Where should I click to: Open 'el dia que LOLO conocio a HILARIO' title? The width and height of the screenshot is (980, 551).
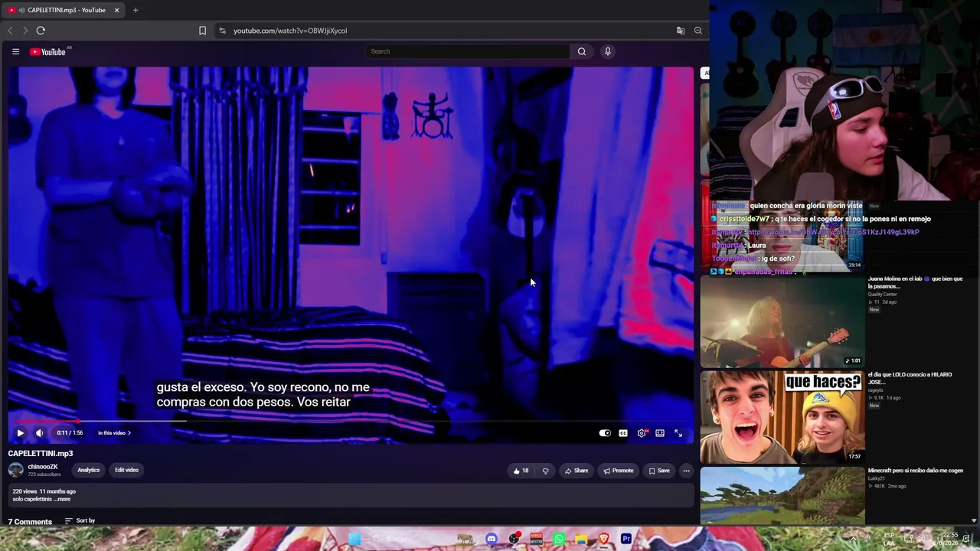(x=910, y=378)
